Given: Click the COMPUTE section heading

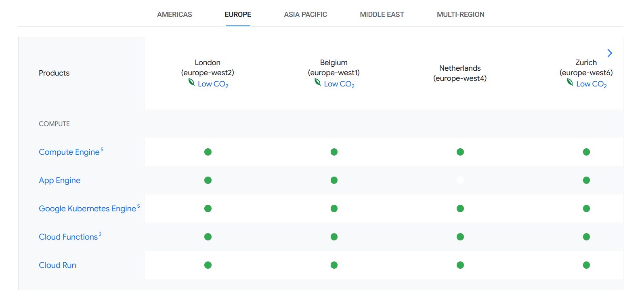Looking at the screenshot, I should coord(54,124).
